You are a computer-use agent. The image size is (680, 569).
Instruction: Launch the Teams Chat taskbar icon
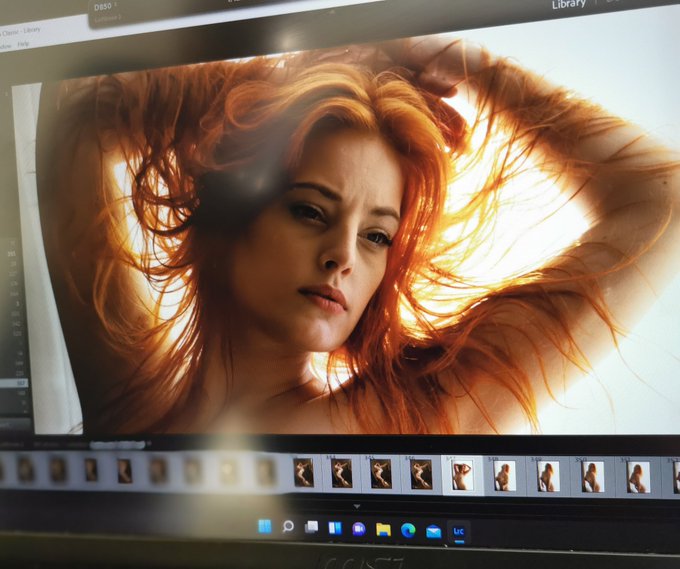[x=359, y=529]
